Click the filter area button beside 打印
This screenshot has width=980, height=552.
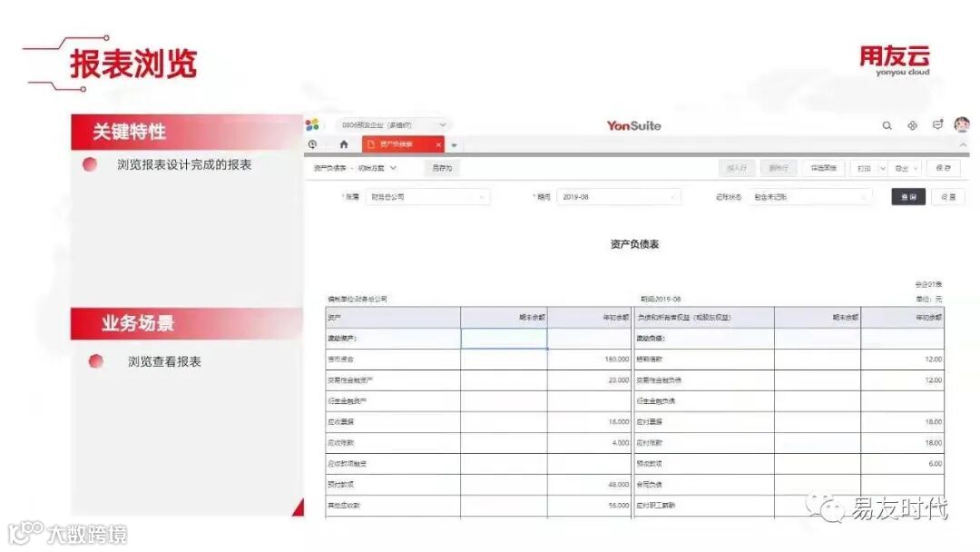tap(823, 168)
